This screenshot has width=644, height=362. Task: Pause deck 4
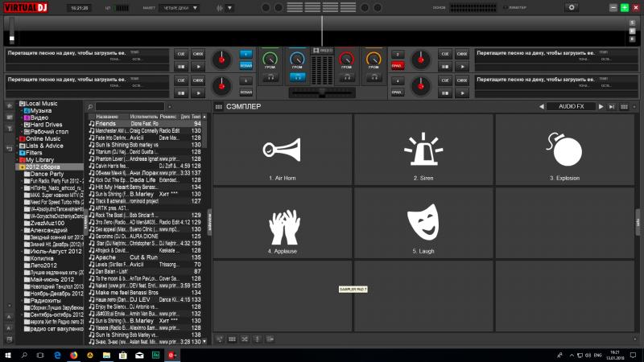(445, 93)
